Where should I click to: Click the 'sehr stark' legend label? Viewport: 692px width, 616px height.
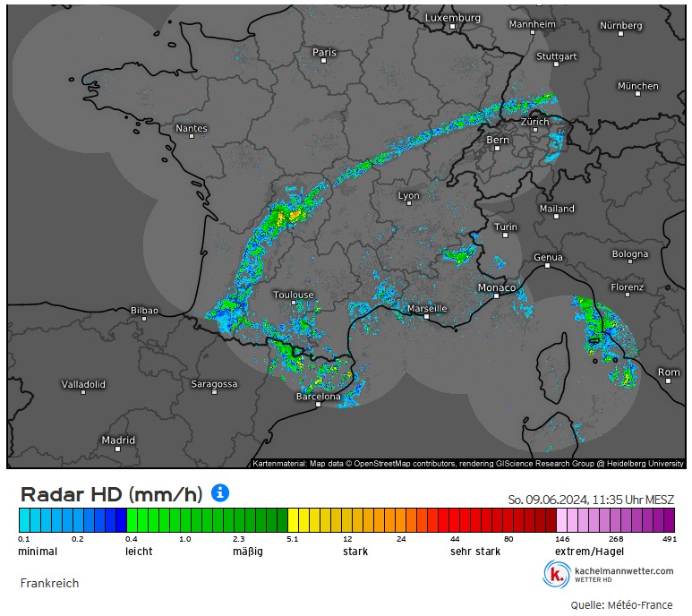475,552
